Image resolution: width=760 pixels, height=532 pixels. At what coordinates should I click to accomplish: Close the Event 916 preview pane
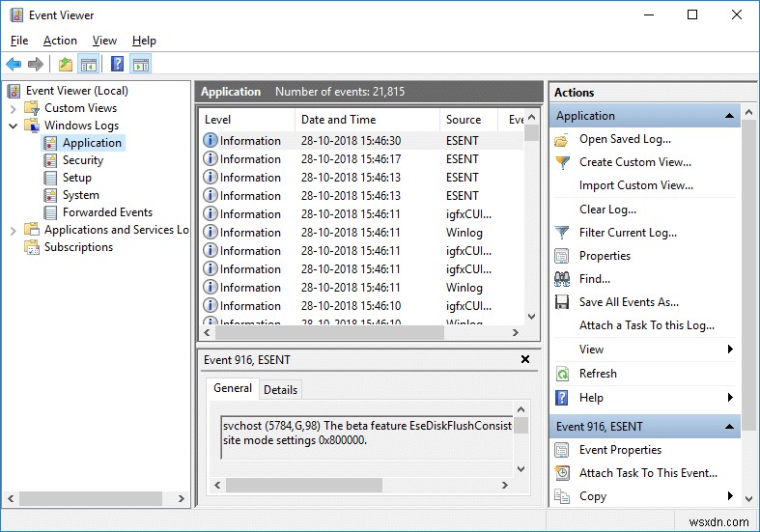525,359
